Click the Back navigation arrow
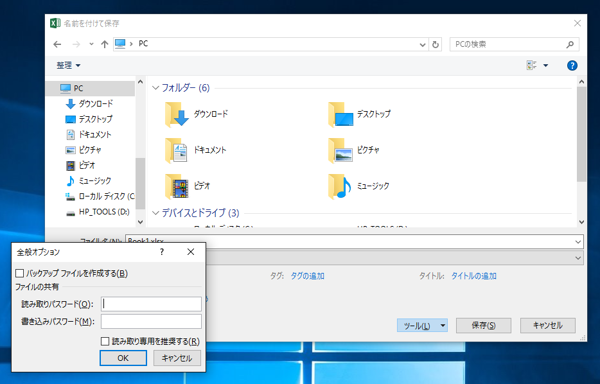Screen dimensions: 600x384 (x=57, y=44)
